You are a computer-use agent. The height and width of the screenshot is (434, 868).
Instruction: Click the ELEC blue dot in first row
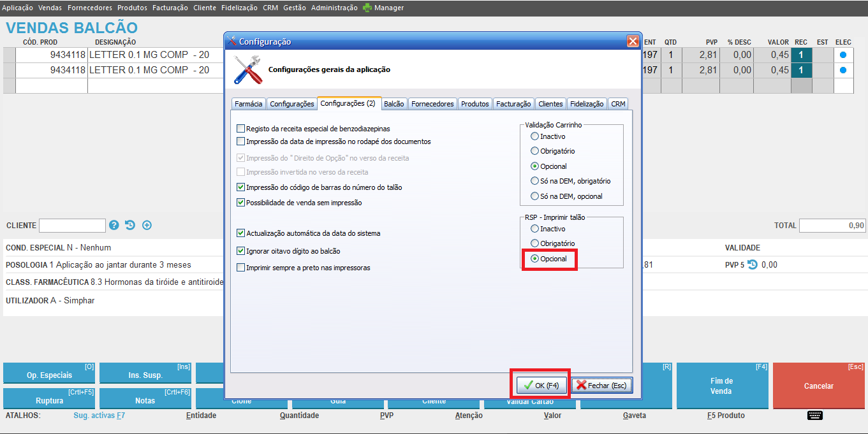point(843,55)
